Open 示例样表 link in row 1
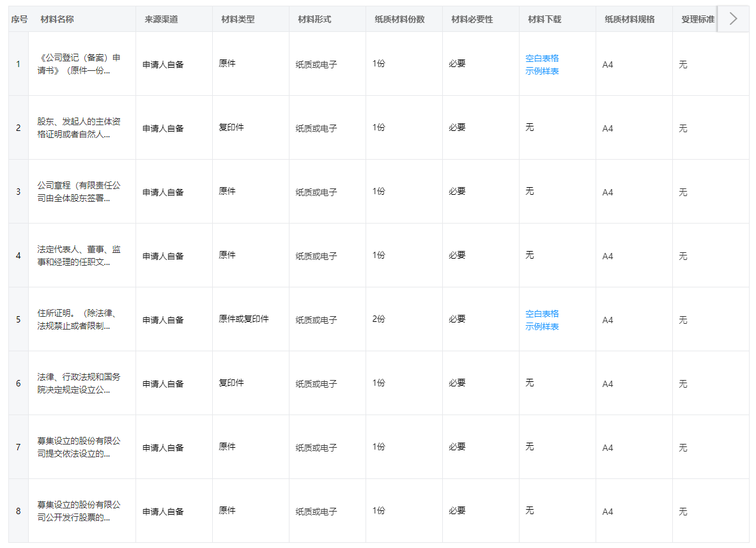Image resolution: width=756 pixels, height=548 pixels. tap(542, 72)
